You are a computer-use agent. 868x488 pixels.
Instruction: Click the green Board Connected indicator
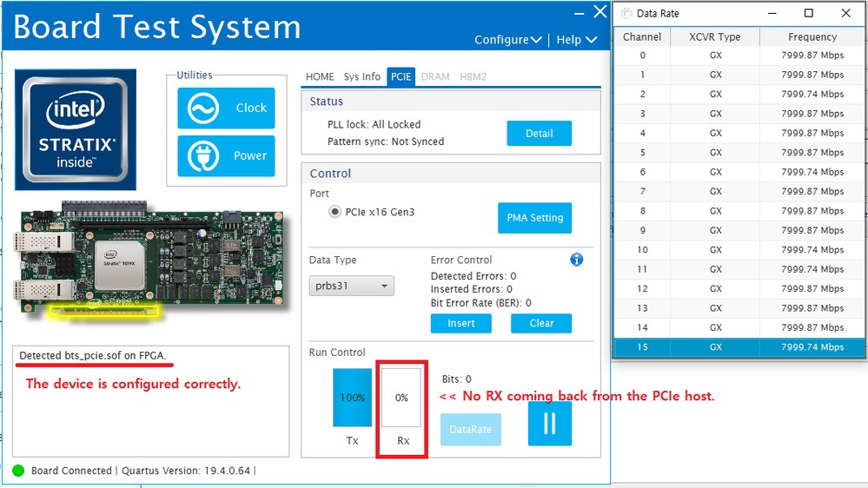pos(18,471)
